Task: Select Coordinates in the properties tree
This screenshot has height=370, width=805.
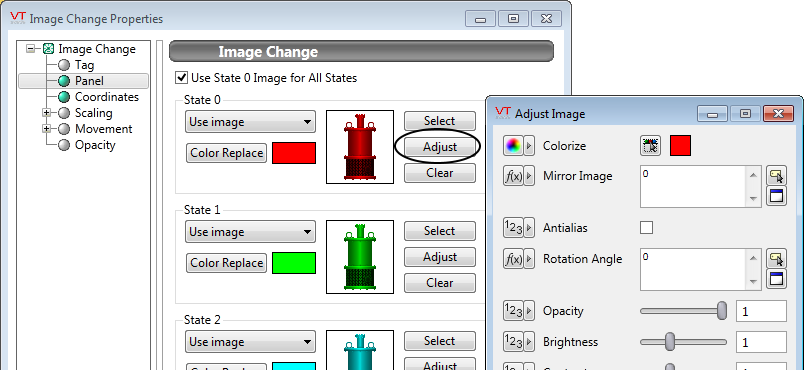Action: pyautogui.click(x=107, y=97)
